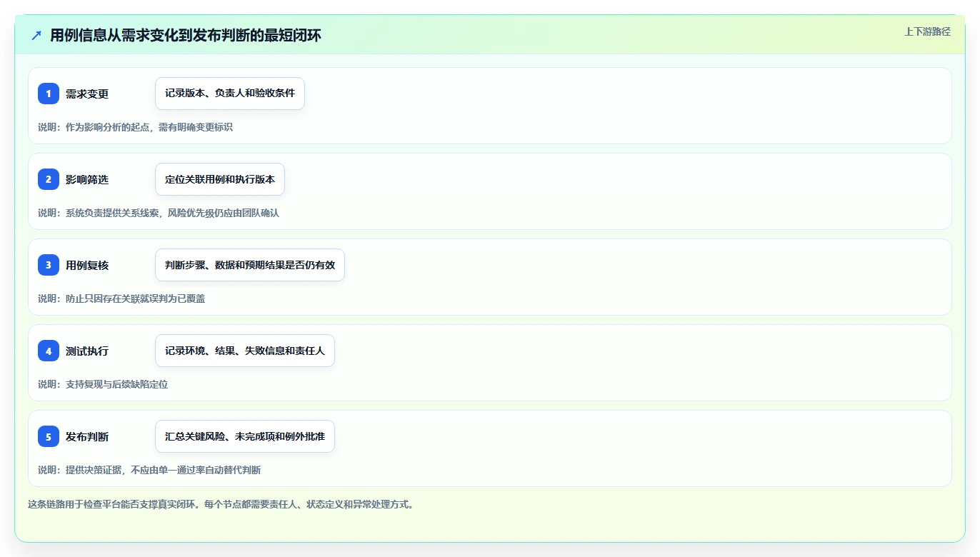The width and height of the screenshot is (980, 557).
Task: Click the step 4 number badge
Action: click(49, 351)
